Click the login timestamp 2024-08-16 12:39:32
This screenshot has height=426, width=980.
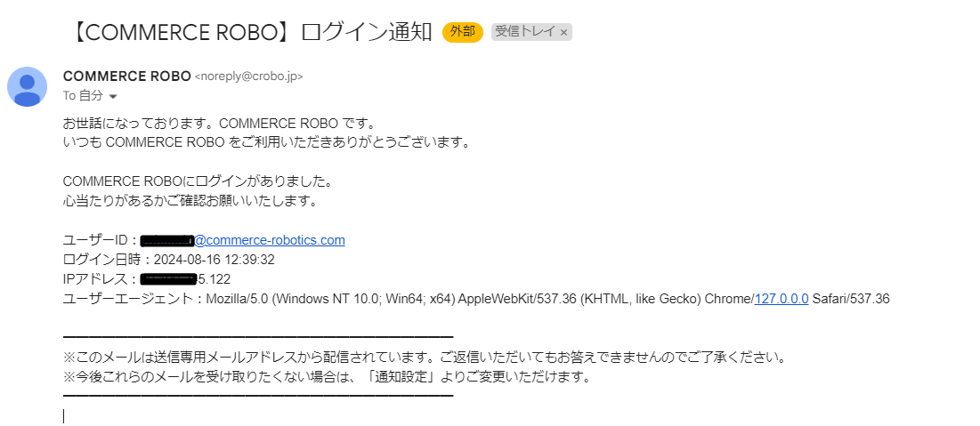point(214,260)
